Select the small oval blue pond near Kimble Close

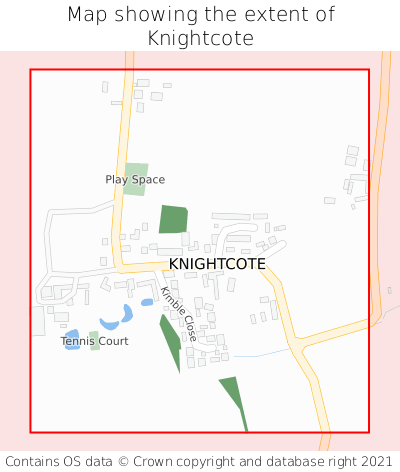pos(147,302)
